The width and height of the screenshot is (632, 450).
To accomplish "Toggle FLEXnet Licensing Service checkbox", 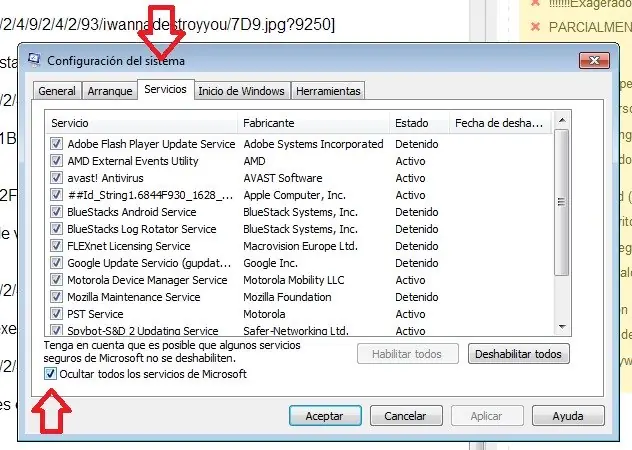I will tap(56, 246).
